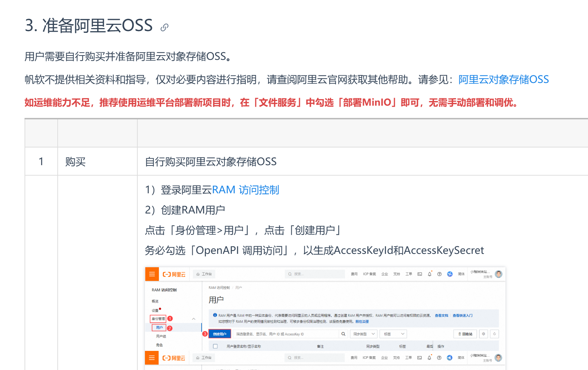Select 设置 in the RAM sidebar
The height and width of the screenshot is (370, 588).
pyautogui.click(x=155, y=310)
